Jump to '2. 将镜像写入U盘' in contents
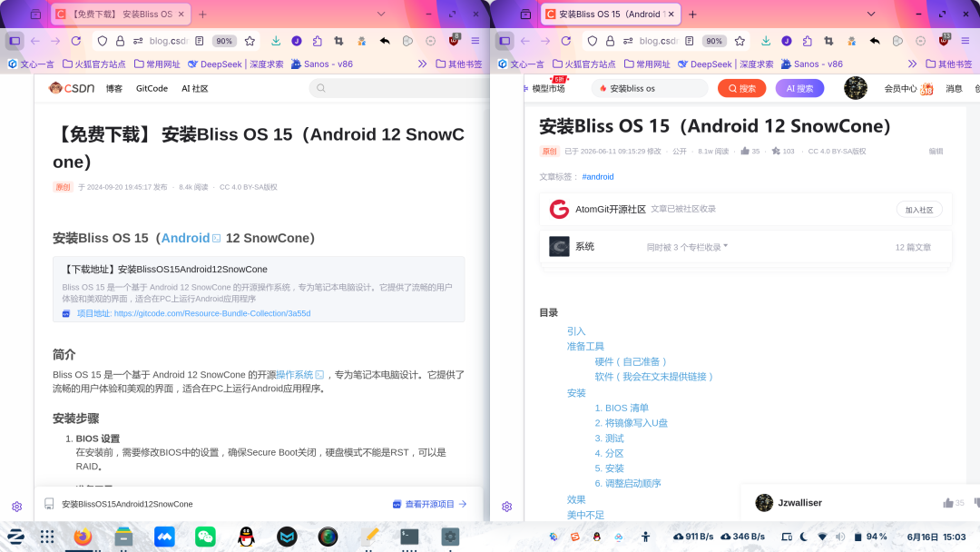The width and height of the screenshot is (980, 552). coord(631,422)
